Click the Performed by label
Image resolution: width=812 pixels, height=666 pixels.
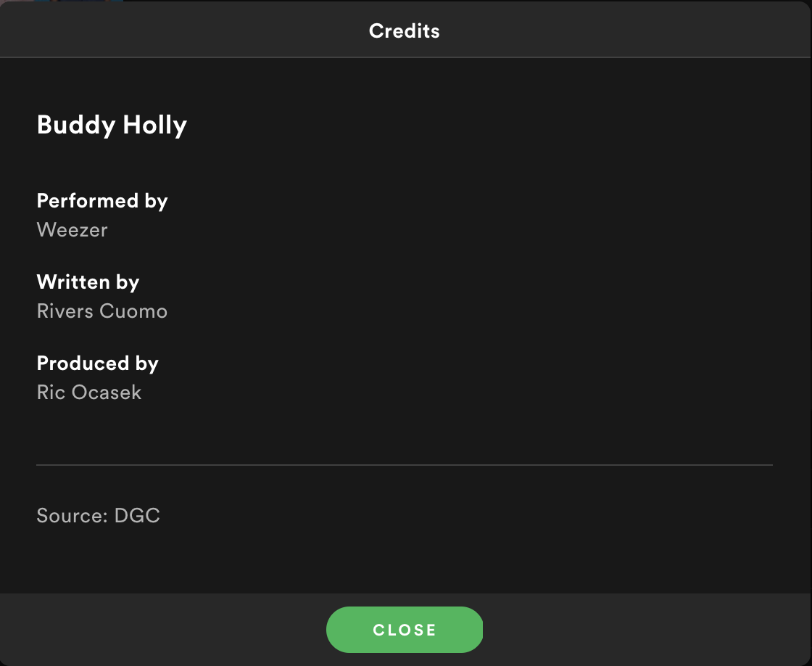(x=102, y=201)
